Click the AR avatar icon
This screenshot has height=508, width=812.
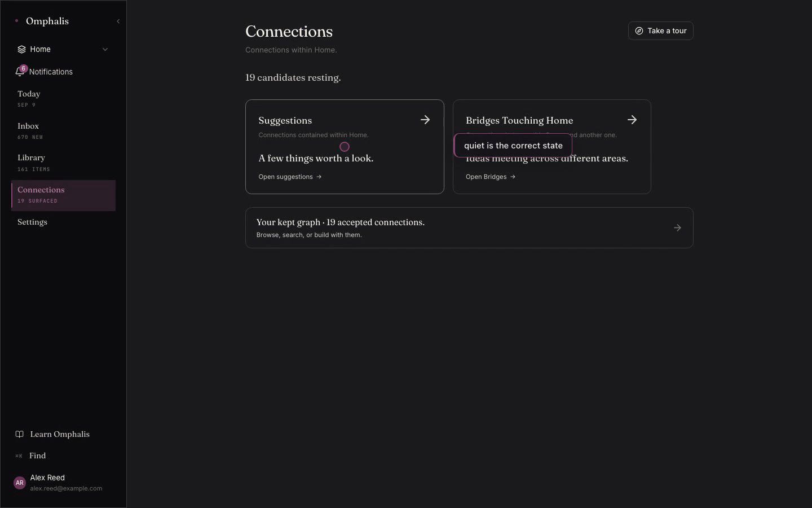coord(20,483)
